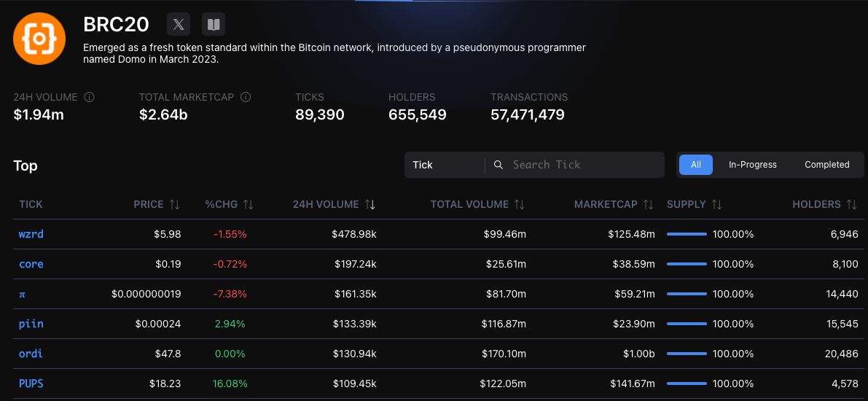
Task: Sort by %CHG arrows icon
Action: 249,205
